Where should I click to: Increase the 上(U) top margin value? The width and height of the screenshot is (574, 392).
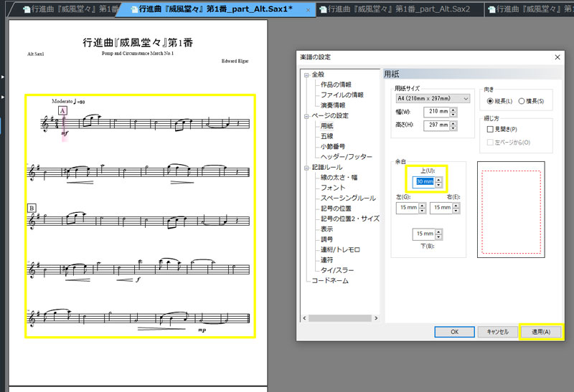(438, 180)
